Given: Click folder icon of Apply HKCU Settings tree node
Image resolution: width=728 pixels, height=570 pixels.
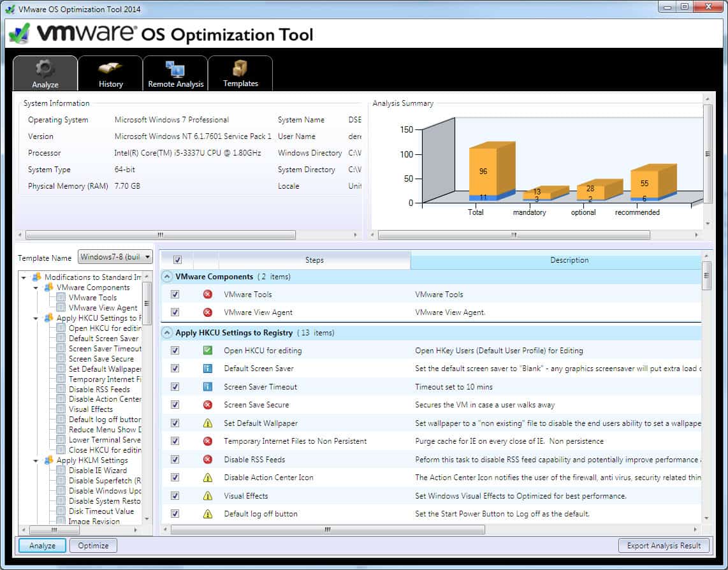Looking at the screenshot, I should (48, 318).
